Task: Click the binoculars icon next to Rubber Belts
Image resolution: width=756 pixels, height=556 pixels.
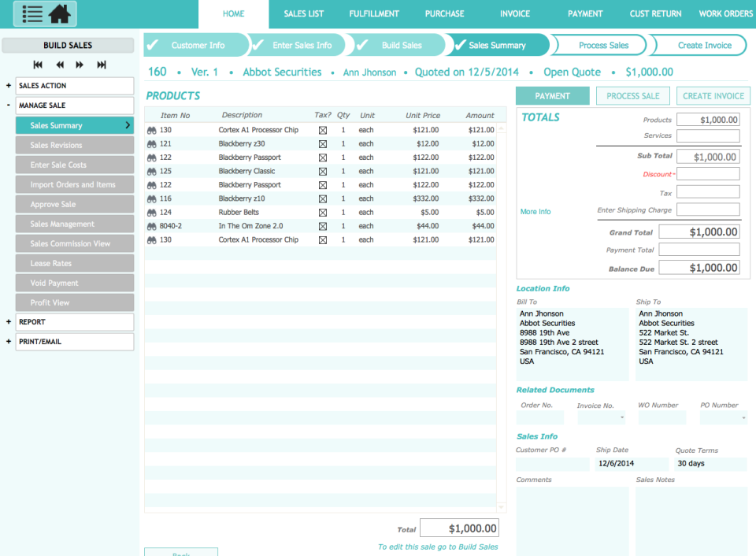Action: [x=150, y=212]
